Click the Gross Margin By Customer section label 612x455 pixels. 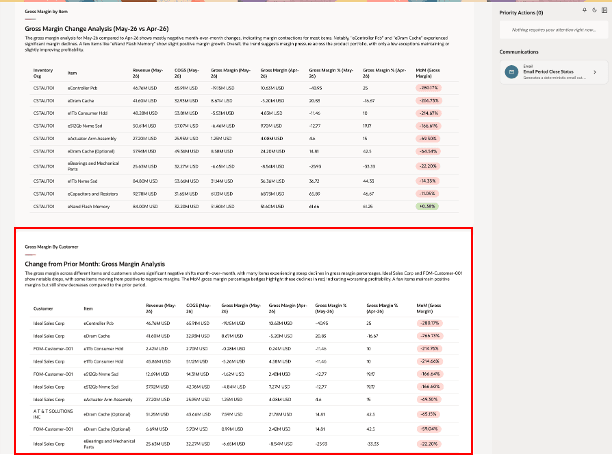coord(51,247)
